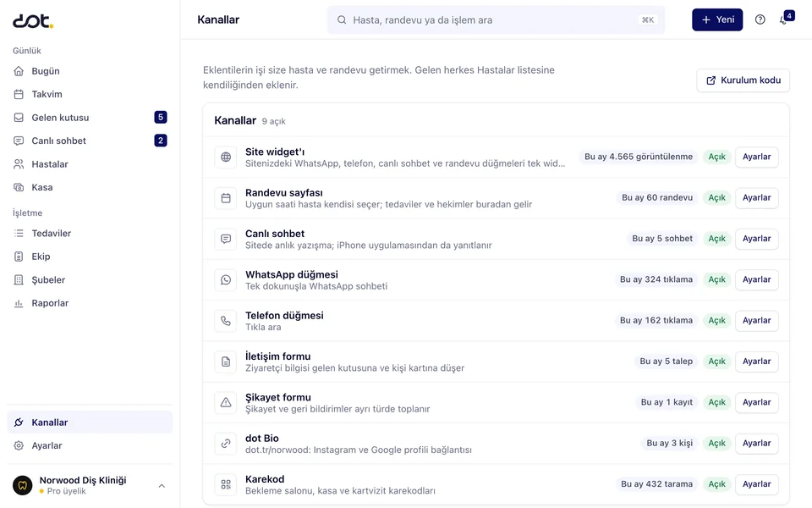
Task: Go to Bugün in the sidebar
Action: [90, 71]
